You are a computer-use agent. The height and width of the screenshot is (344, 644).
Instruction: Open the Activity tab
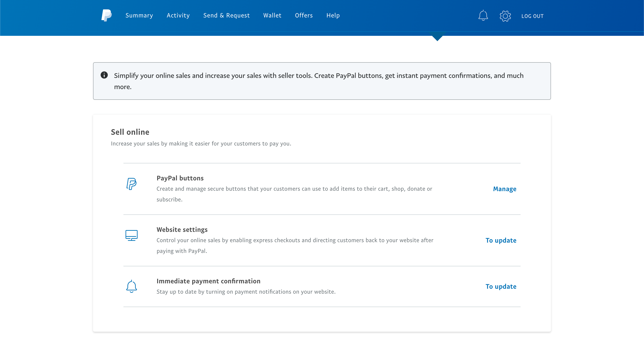tap(178, 15)
